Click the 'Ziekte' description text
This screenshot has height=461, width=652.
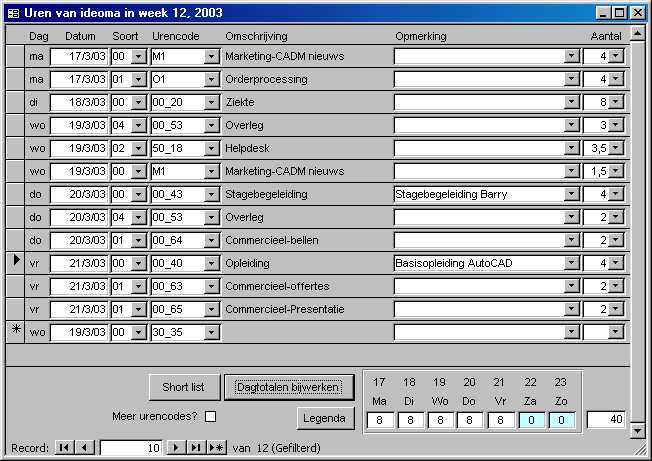point(240,102)
